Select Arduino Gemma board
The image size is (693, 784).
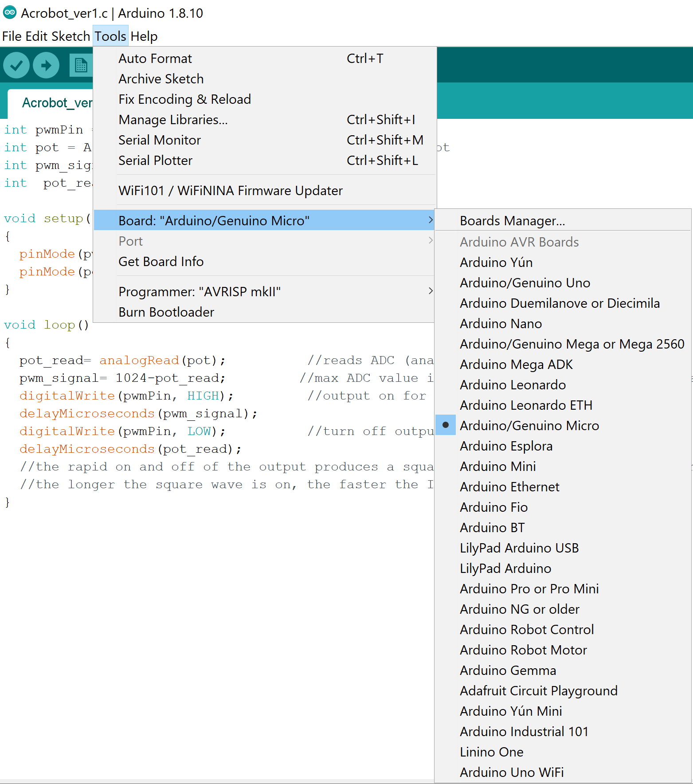pyautogui.click(x=563, y=670)
